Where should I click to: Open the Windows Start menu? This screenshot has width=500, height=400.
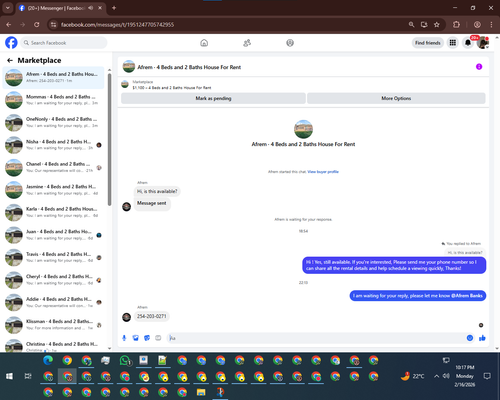click(x=9, y=376)
